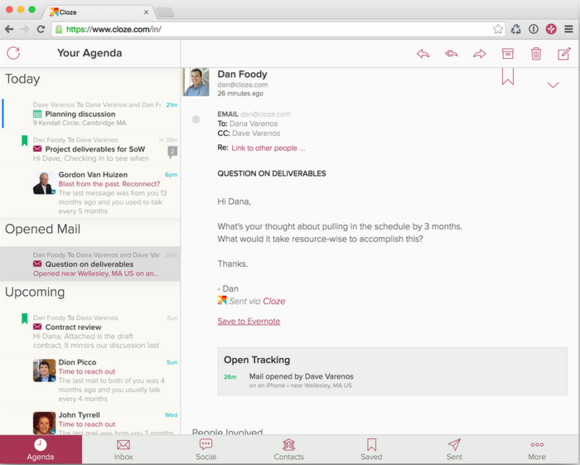Expand message options chevron near bookmark
This screenshot has width=580, height=465.
click(x=553, y=85)
